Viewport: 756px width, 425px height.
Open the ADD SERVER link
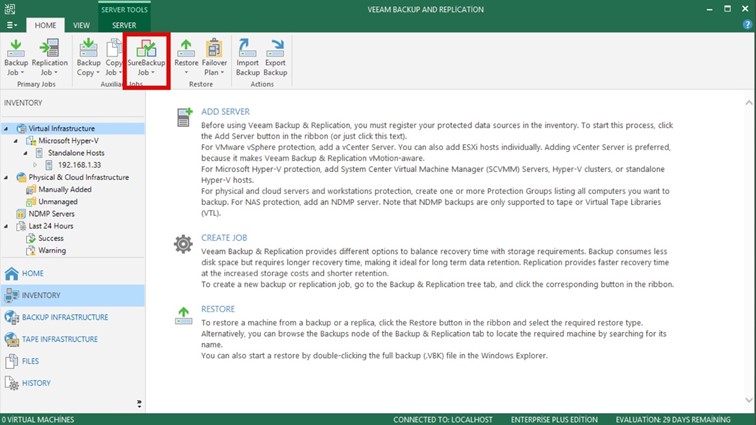(225, 111)
